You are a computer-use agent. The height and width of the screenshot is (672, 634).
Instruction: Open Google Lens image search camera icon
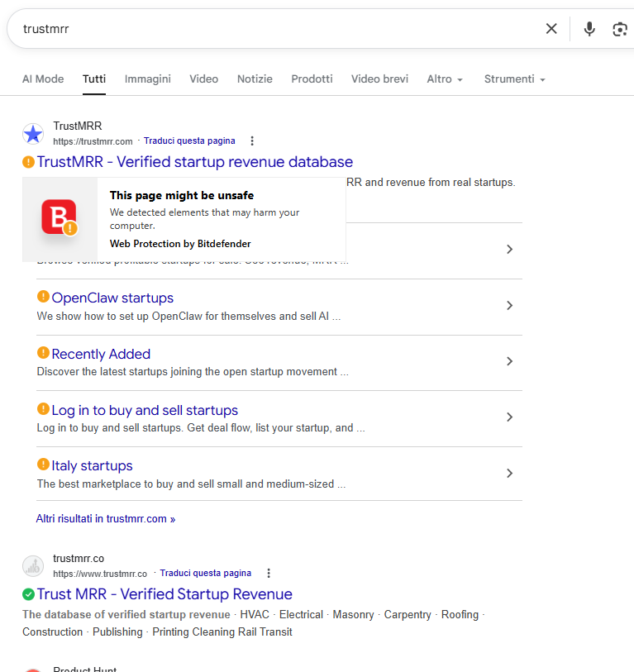click(620, 29)
